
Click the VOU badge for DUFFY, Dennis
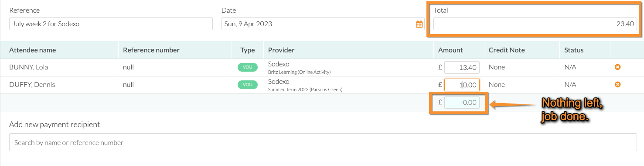pos(247,85)
